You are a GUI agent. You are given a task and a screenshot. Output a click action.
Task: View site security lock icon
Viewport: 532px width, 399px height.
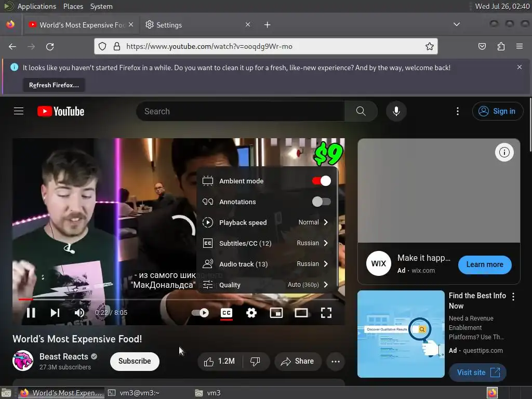click(x=117, y=46)
